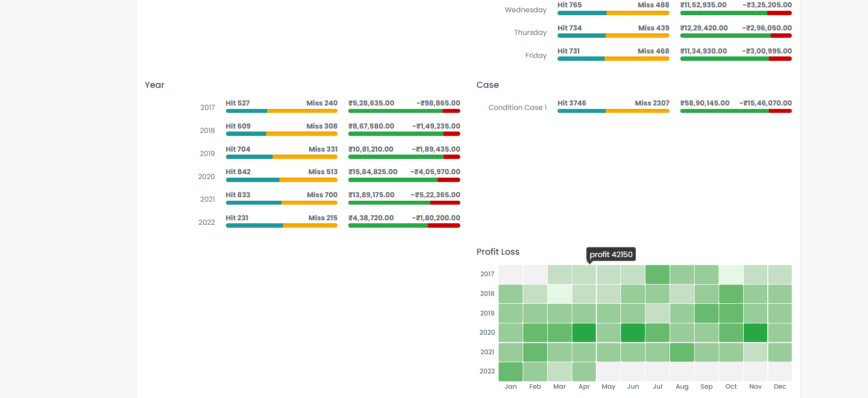Click the 2021 year row label
Screen dimensions: 868x398
click(207, 199)
